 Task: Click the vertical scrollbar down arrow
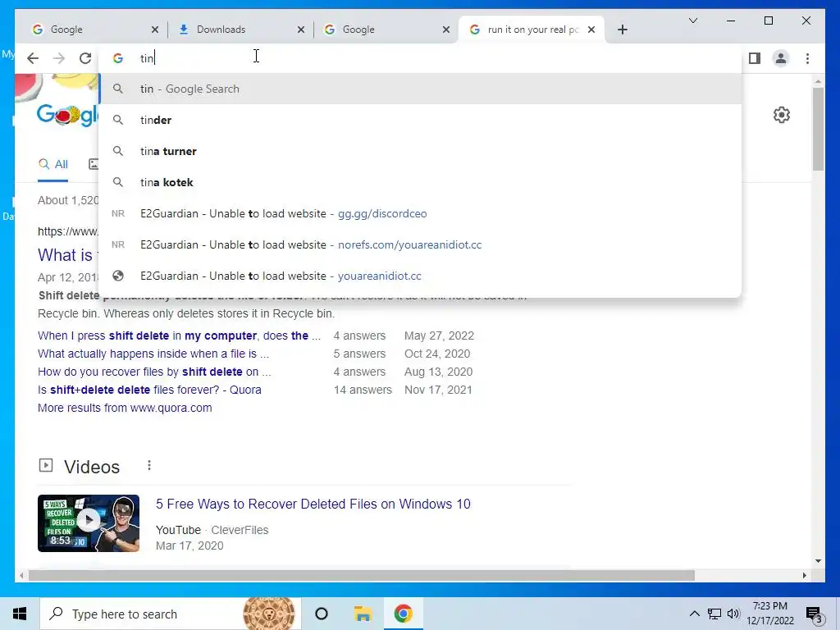818,561
